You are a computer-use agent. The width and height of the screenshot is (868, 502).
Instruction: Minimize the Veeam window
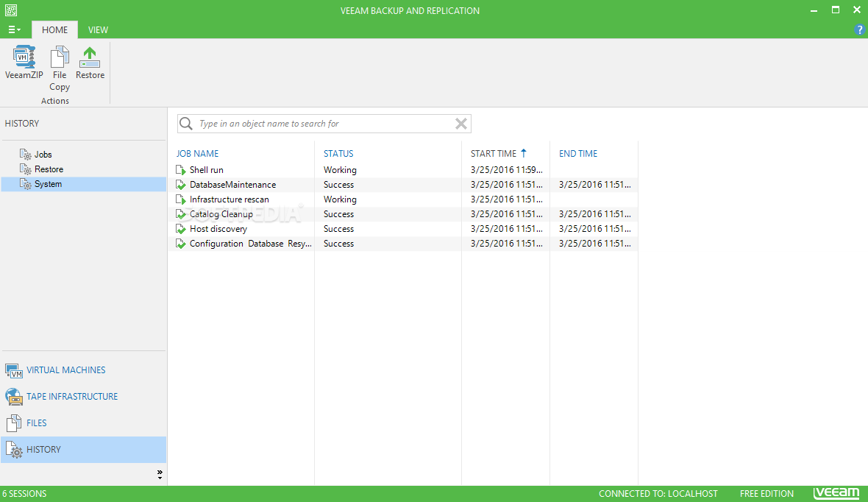[814, 10]
